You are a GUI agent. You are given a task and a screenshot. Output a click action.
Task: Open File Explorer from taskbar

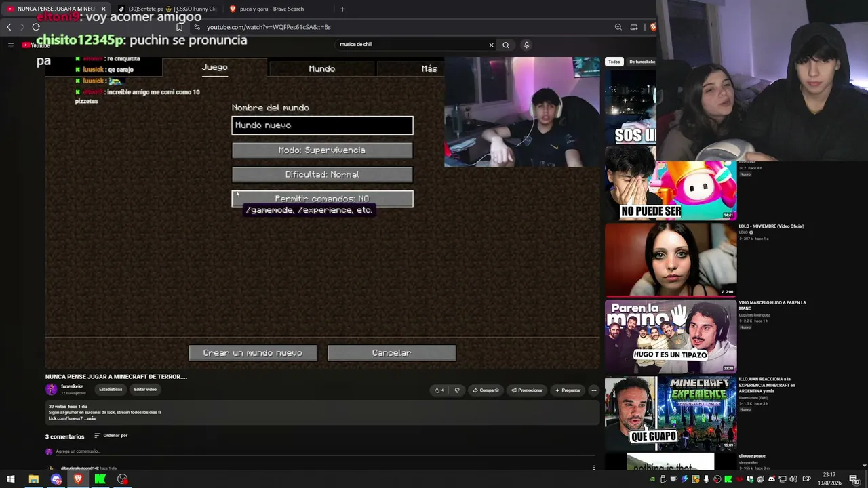33,479
